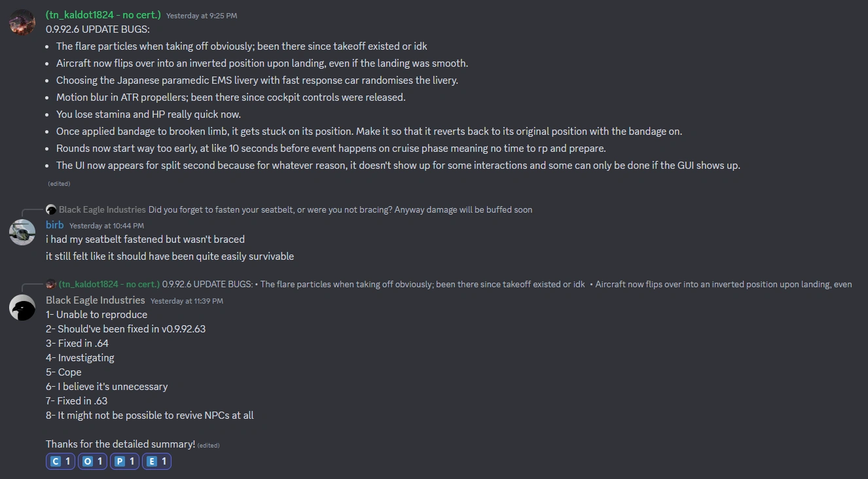Toggle the O letter reaction
868x479 pixels.
(x=93, y=461)
